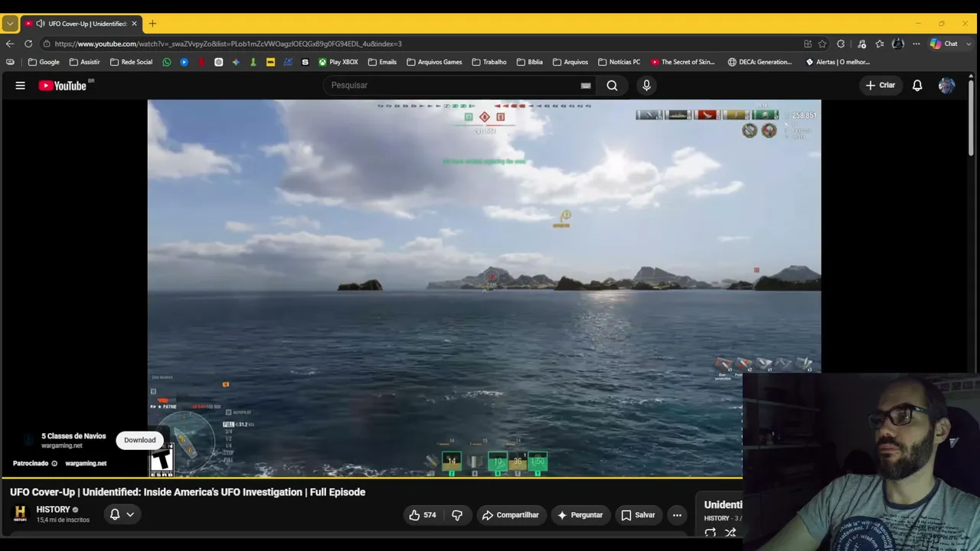Open the browser settings and more menu
Viewport: 980px width, 551px height.
pyautogui.click(x=916, y=44)
